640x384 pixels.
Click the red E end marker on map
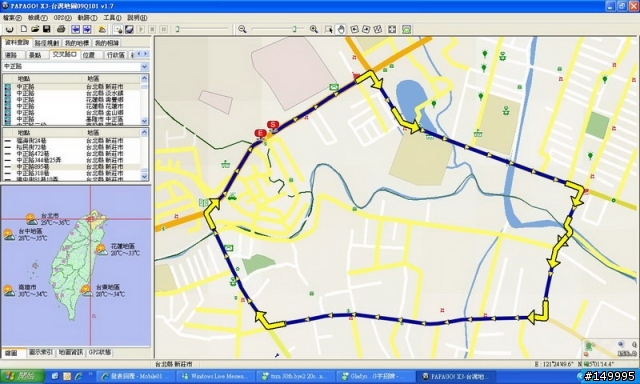260,133
